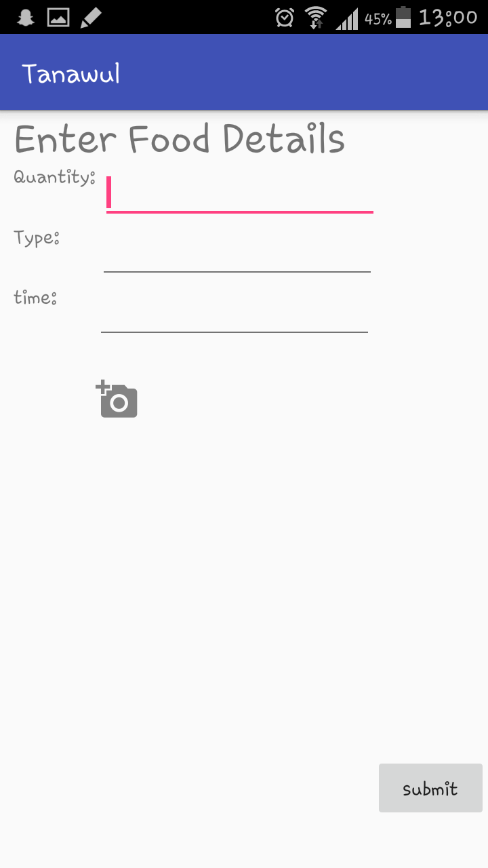The height and width of the screenshot is (868, 488).
Task: Tap the cellular signal bars icon
Action: 347,18
